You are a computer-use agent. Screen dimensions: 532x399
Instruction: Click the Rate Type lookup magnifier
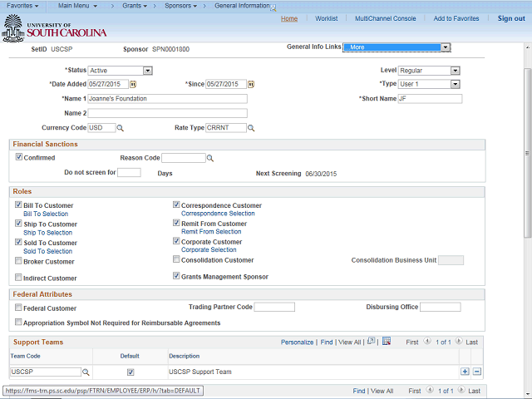(x=251, y=128)
